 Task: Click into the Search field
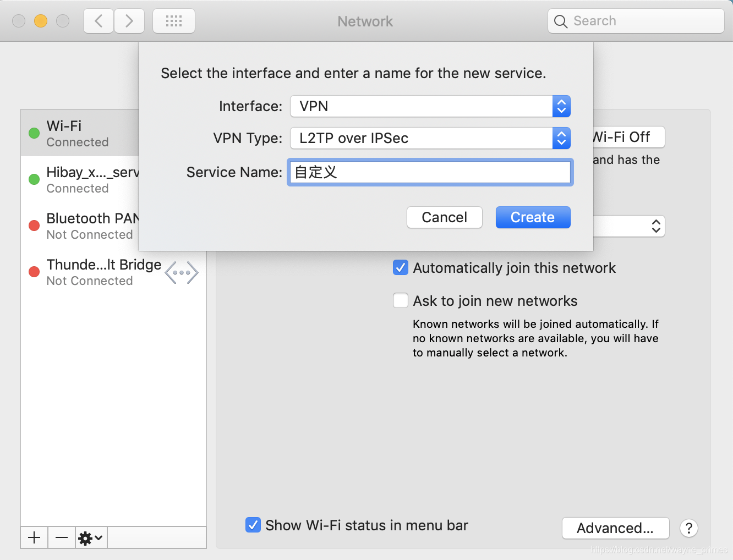click(x=636, y=21)
